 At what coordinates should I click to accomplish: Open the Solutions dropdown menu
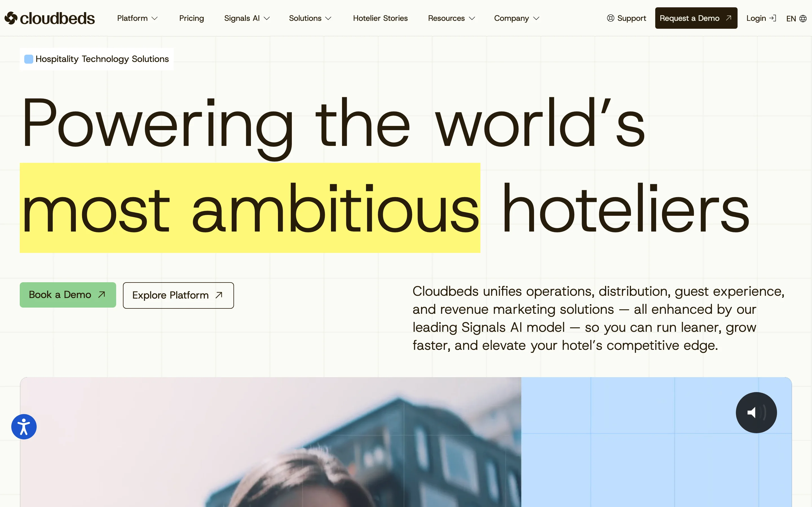coord(310,18)
